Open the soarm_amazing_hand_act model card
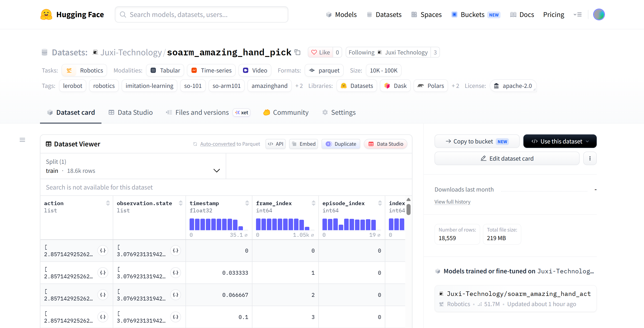 (516, 298)
